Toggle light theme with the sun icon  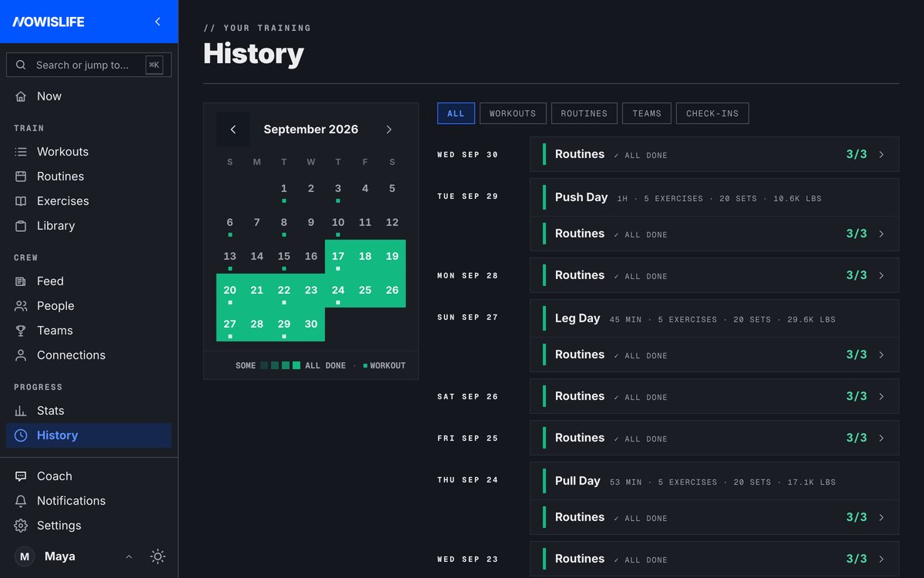tap(158, 556)
